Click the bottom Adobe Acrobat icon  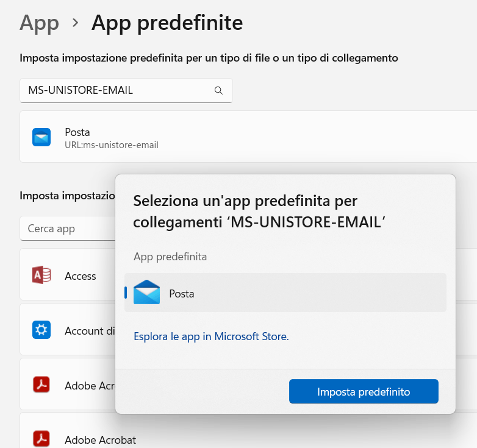point(41,439)
